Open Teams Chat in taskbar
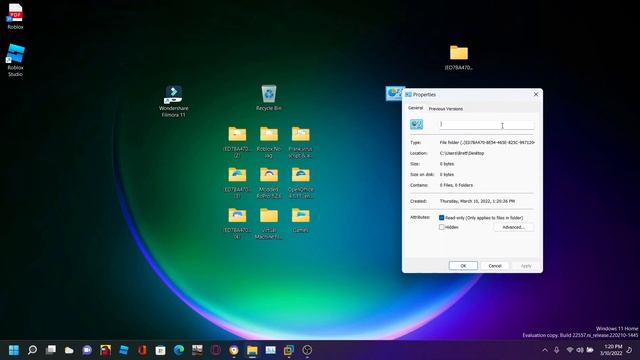Viewport: 640px width, 360px height. 87,350
